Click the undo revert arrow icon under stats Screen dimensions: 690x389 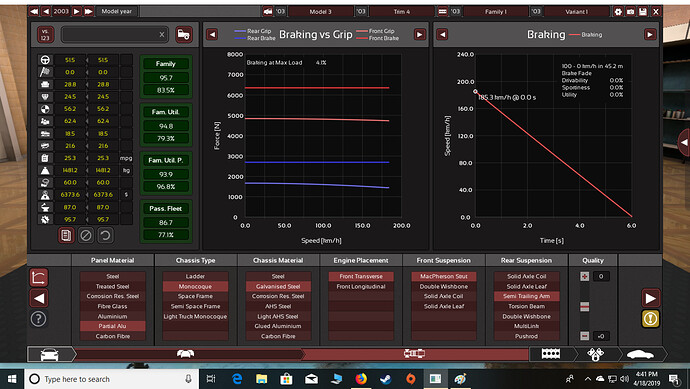105,235
